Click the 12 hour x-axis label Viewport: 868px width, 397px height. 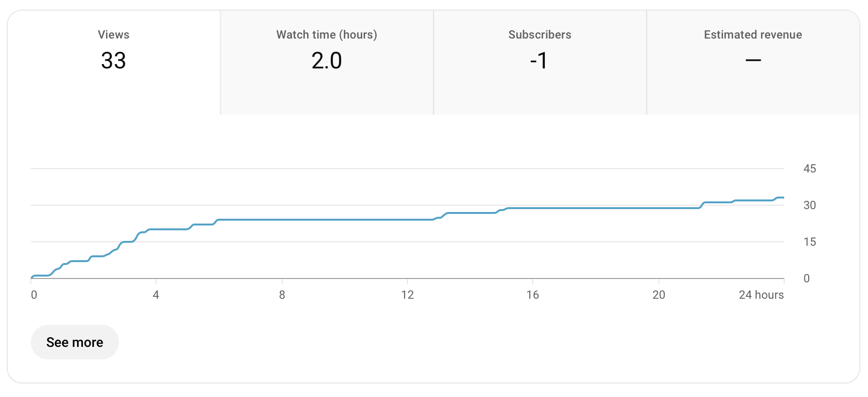408,295
